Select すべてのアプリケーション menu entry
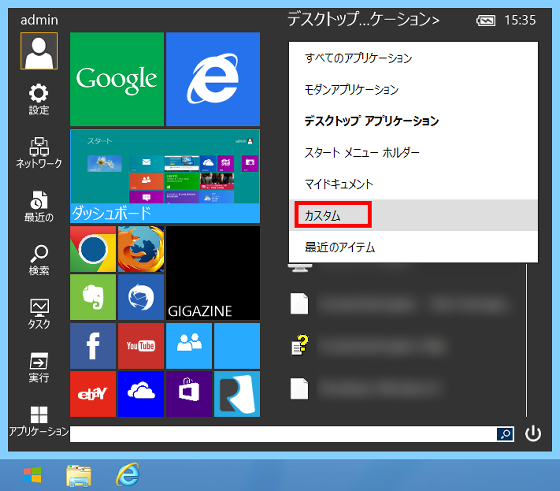Viewport: 560px width, 491px height. 413,58
